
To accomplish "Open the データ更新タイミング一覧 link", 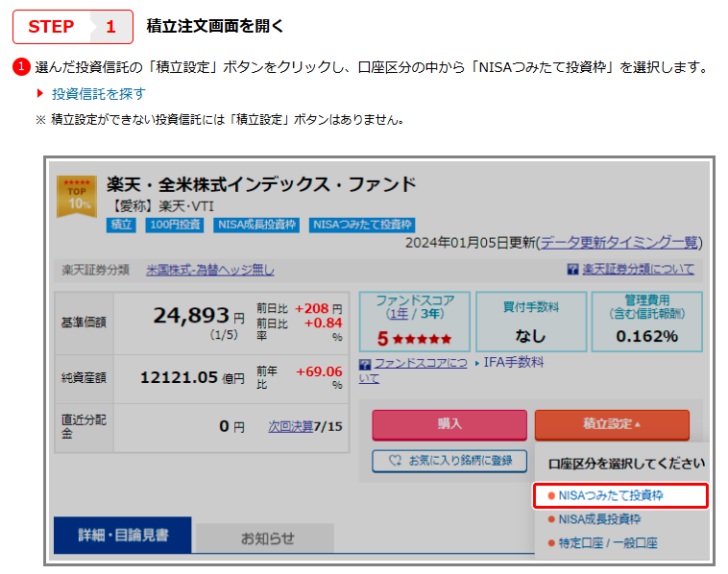I will (619, 242).
